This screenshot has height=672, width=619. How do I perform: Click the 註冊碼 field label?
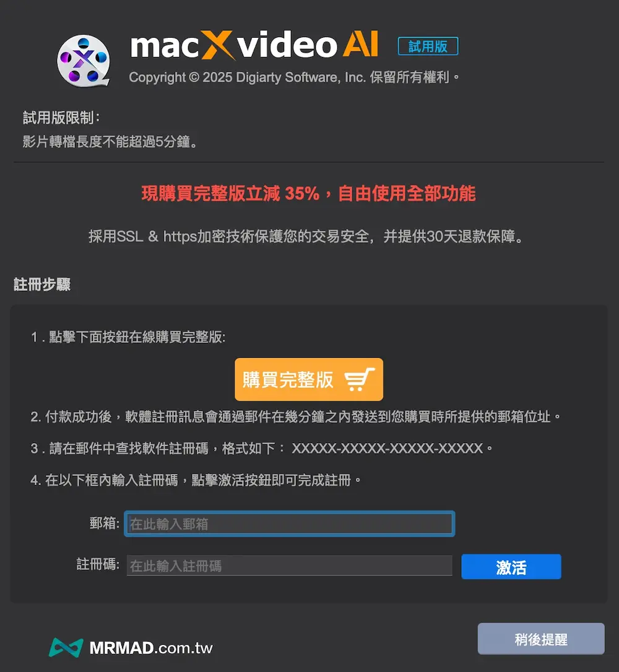point(98,564)
